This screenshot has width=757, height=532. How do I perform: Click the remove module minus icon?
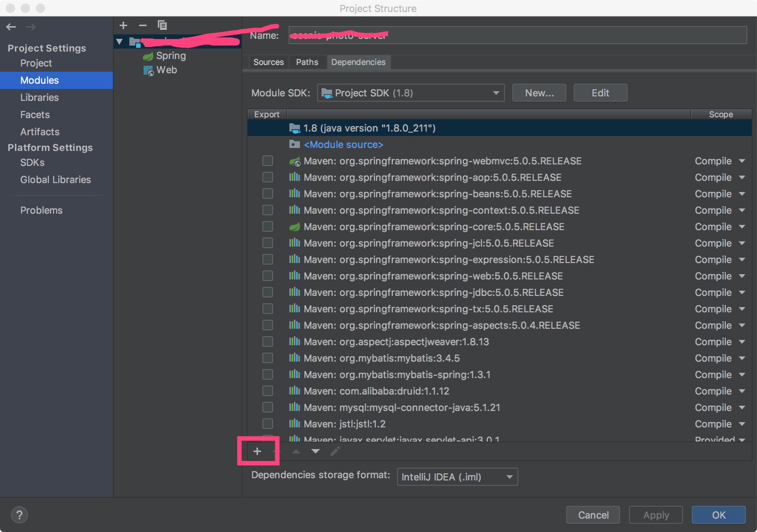pos(143,25)
